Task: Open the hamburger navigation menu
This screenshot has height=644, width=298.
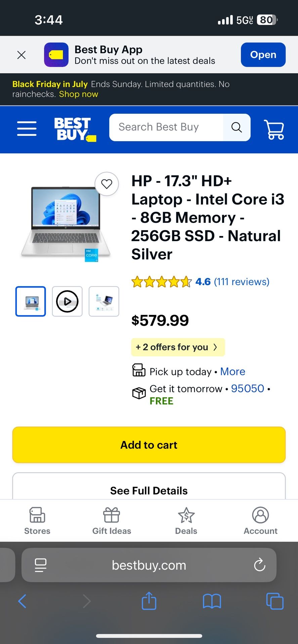Action: tap(27, 129)
